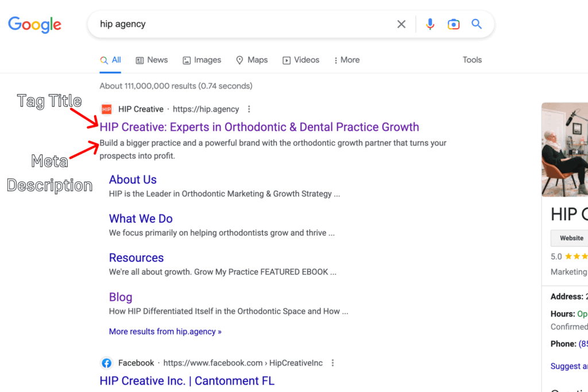Open the knowledge panel photo thumbnail
The width and height of the screenshot is (588, 392).
[x=565, y=149]
